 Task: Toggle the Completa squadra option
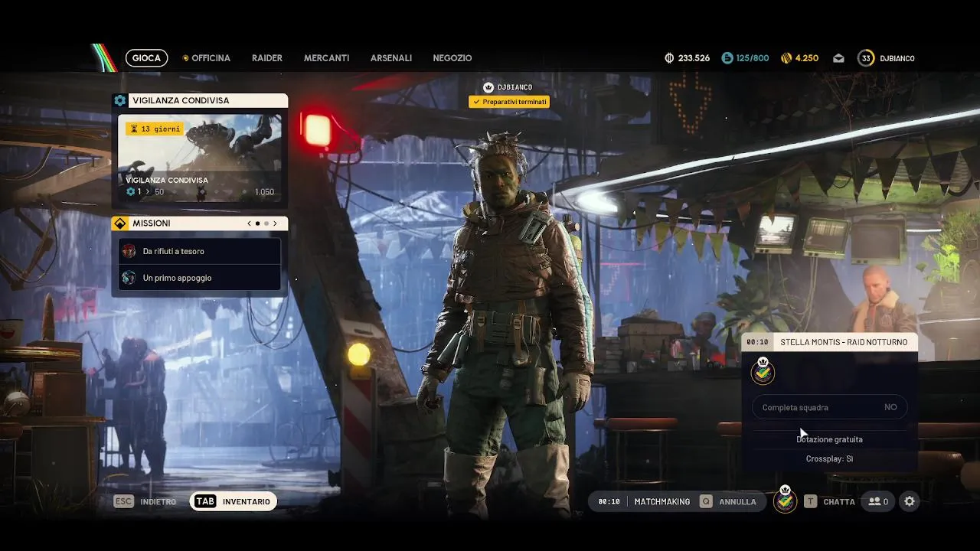[x=829, y=407]
